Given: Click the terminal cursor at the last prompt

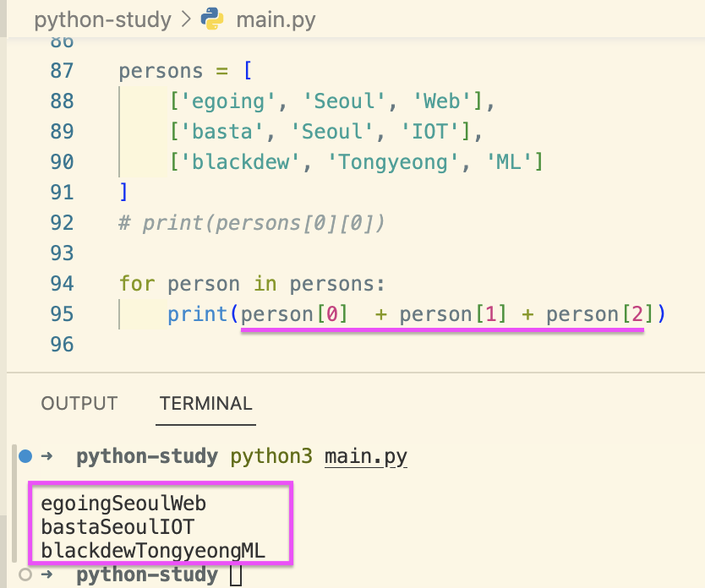Looking at the screenshot, I should click(236, 575).
